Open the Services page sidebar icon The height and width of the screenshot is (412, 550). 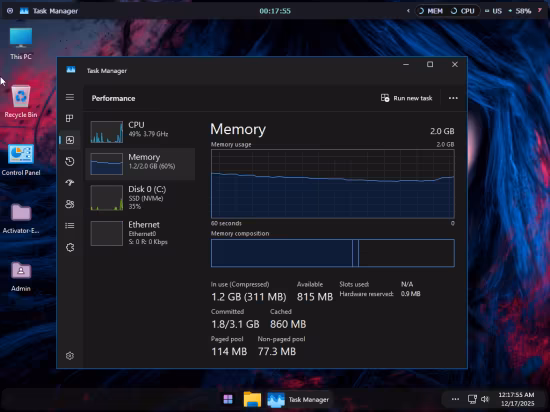70,247
